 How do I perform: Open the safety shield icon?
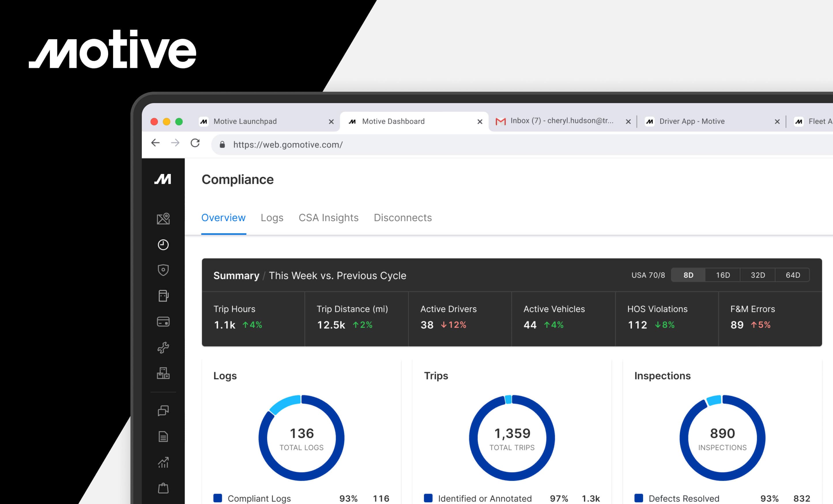(163, 270)
